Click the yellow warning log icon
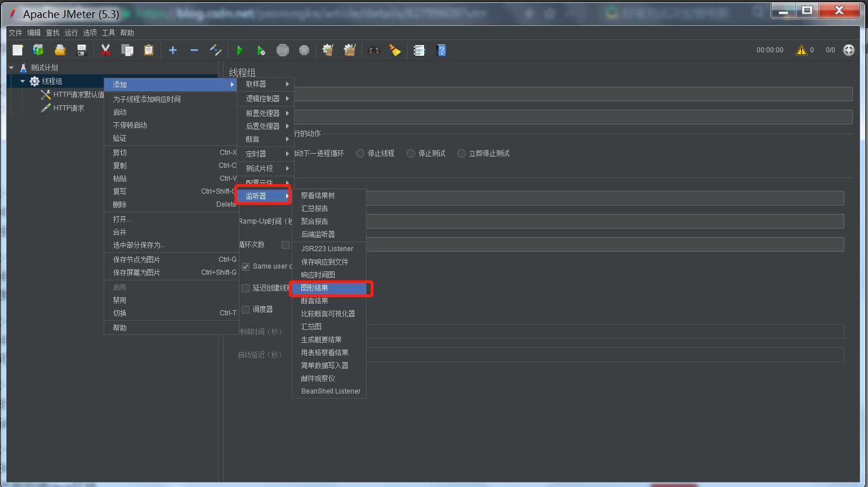Image resolution: width=868 pixels, height=487 pixels. 801,50
